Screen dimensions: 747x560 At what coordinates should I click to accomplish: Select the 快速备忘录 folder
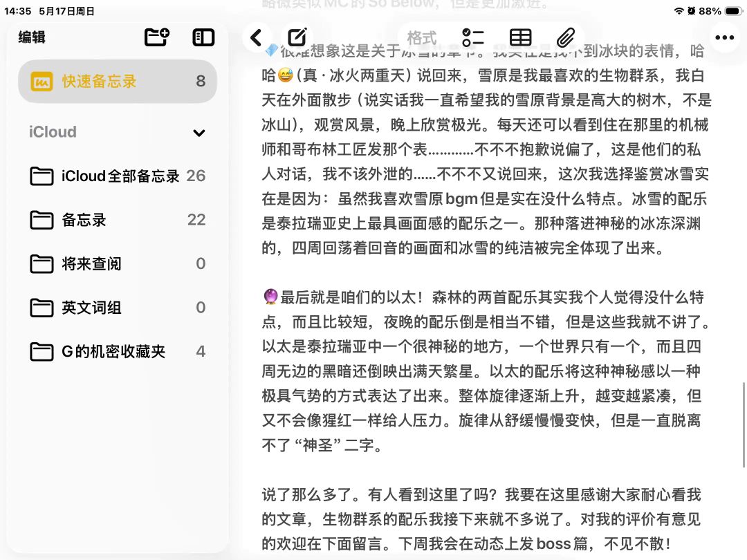(118, 81)
